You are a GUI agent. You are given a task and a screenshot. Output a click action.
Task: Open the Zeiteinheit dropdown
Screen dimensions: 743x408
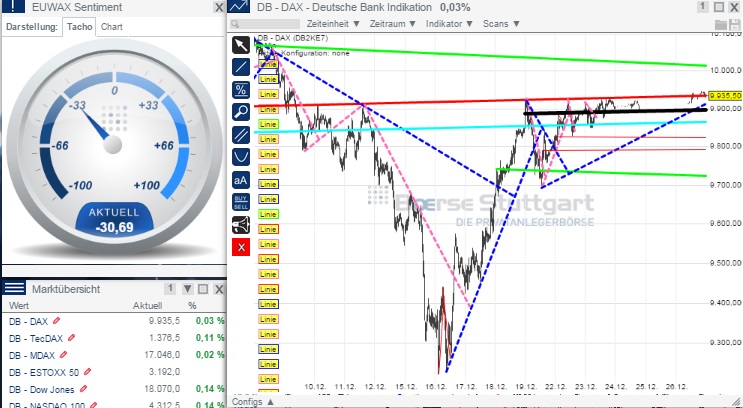pyautogui.click(x=333, y=24)
